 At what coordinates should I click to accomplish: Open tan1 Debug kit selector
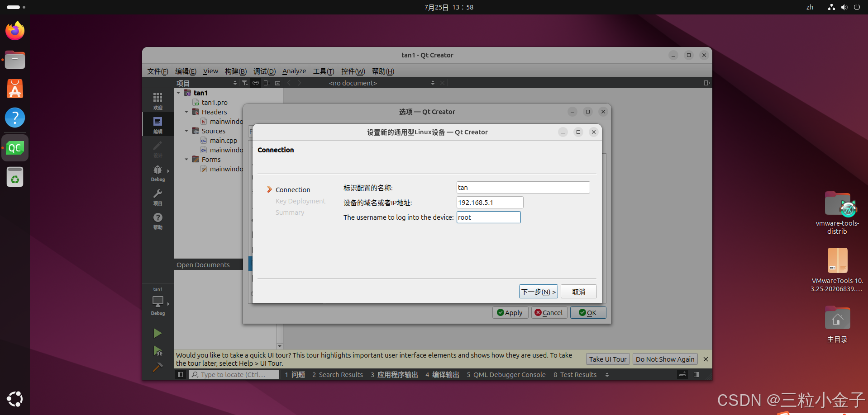(x=157, y=302)
